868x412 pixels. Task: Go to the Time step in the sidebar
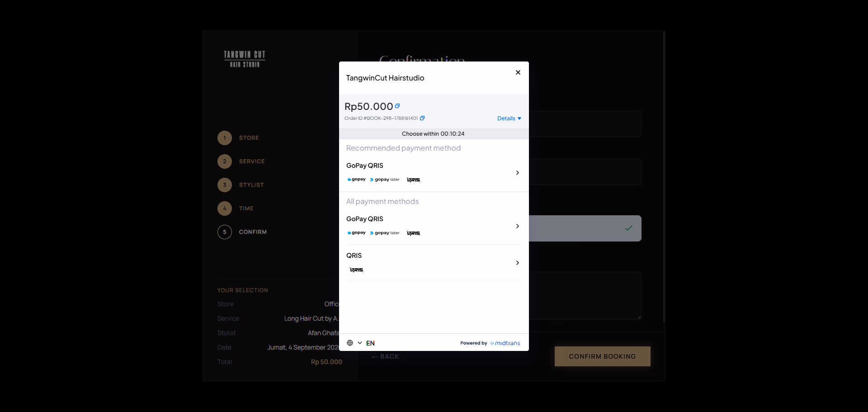236,208
